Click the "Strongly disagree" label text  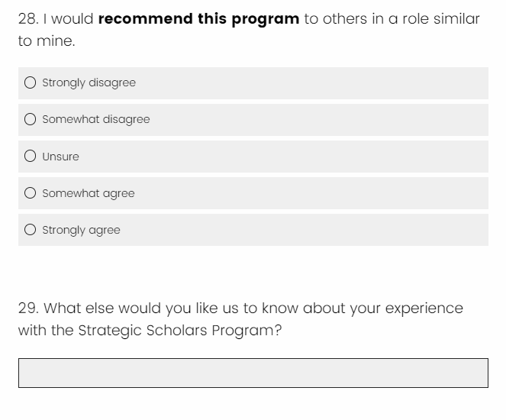89,82
